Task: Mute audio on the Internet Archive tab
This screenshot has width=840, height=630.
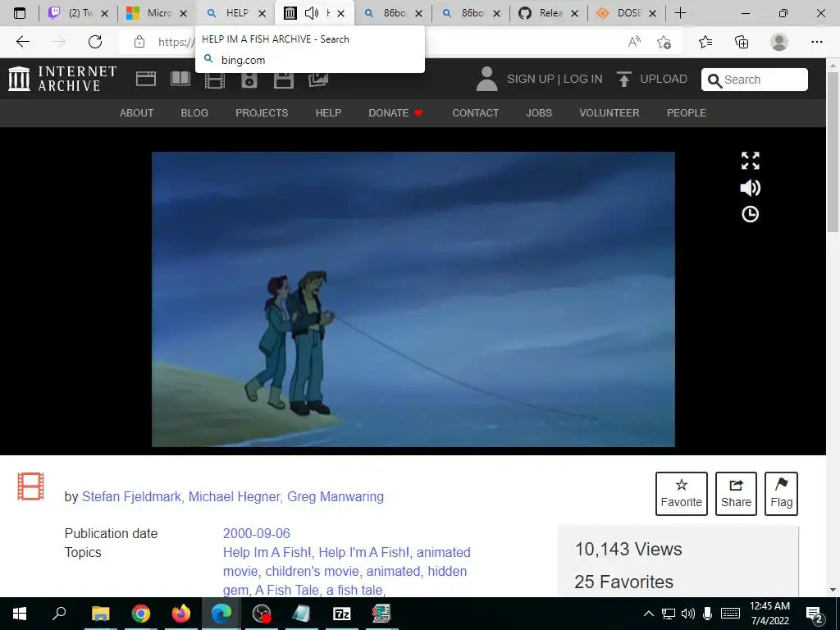Action: (311, 13)
